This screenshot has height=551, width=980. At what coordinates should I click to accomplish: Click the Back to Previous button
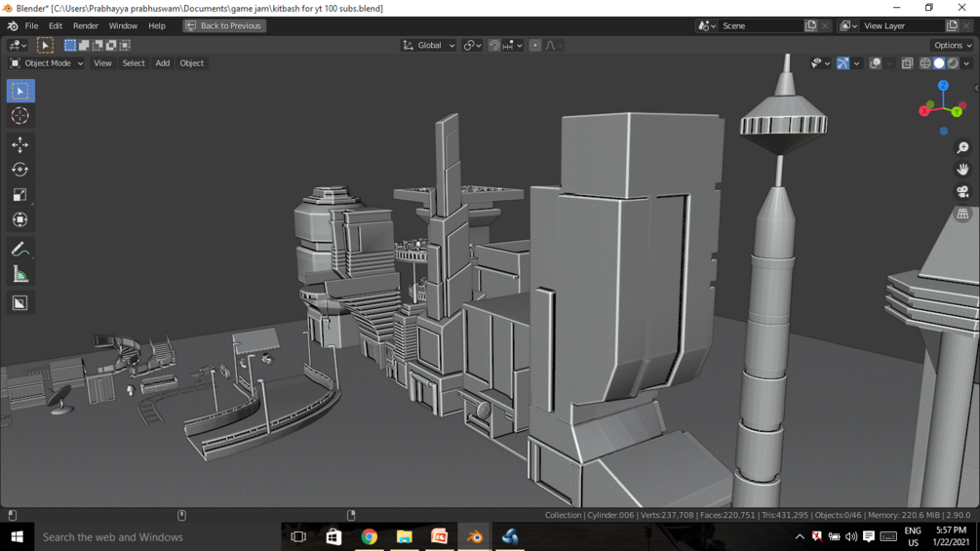click(x=223, y=26)
